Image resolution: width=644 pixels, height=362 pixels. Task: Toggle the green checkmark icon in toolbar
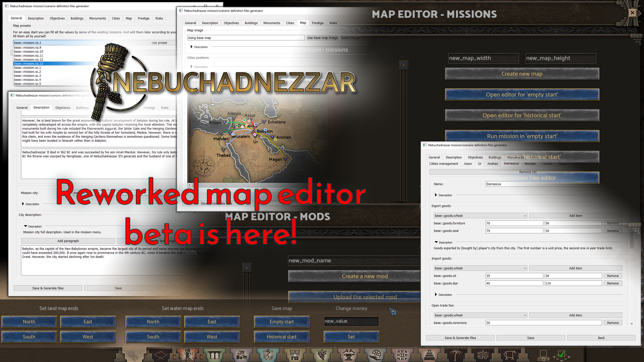[562, 355]
